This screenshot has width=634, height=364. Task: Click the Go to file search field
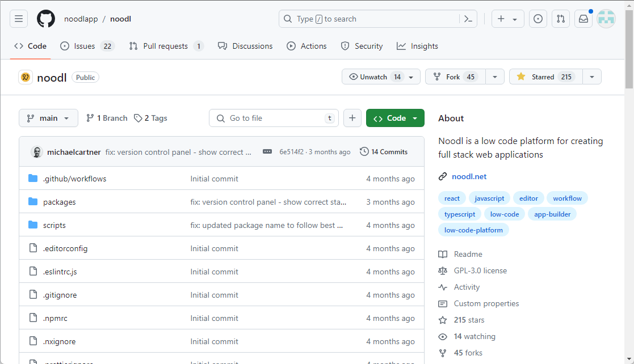pos(274,118)
